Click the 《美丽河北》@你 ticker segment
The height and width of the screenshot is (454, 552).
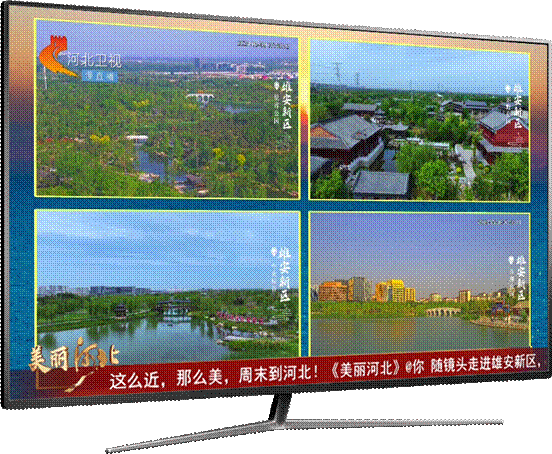377,369
